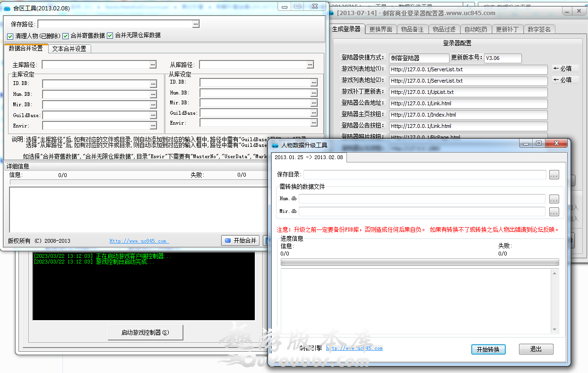Click browse button for Hum.db conversion file

coord(554,199)
